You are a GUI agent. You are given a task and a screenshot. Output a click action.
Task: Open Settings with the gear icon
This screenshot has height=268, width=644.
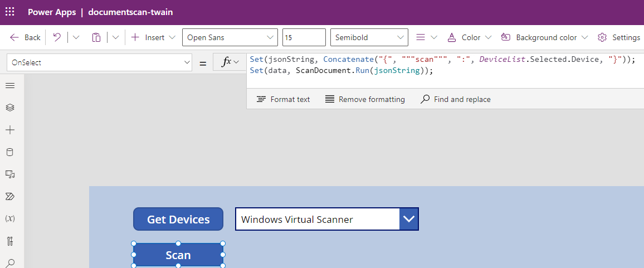[618, 37]
